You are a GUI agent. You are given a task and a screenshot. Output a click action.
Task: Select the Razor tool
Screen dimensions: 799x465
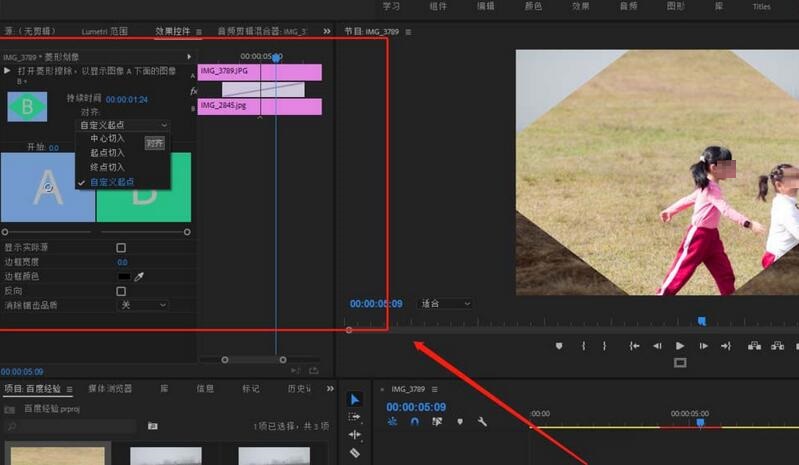tap(355, 453)
